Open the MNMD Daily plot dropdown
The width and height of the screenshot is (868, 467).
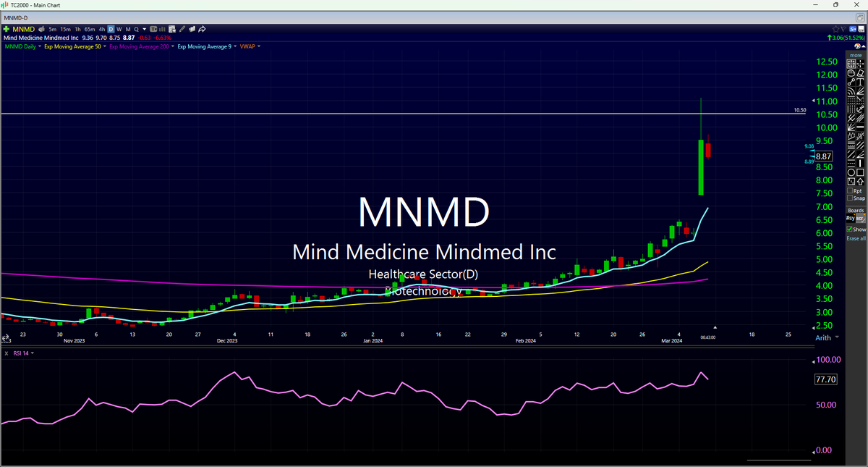(40, 46)
